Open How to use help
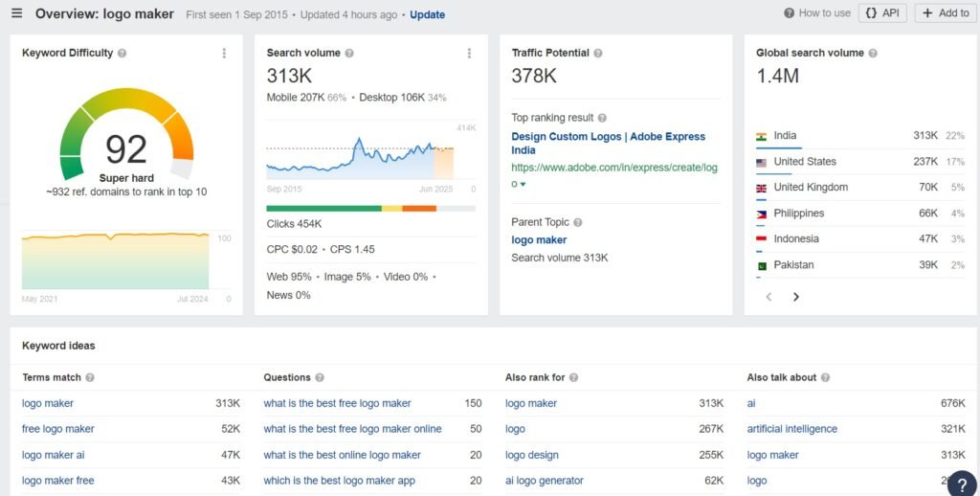This screenshot has width=980, height=496. point(816,13)
